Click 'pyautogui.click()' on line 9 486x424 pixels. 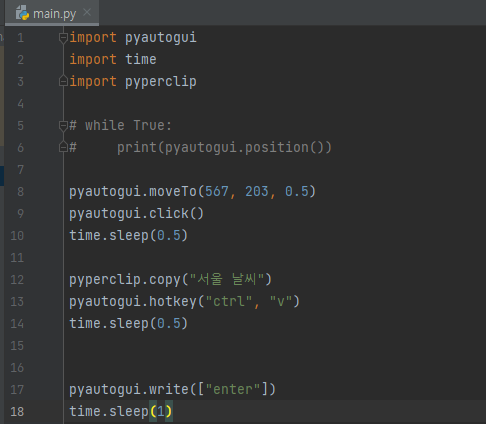(x=136, y=214)
